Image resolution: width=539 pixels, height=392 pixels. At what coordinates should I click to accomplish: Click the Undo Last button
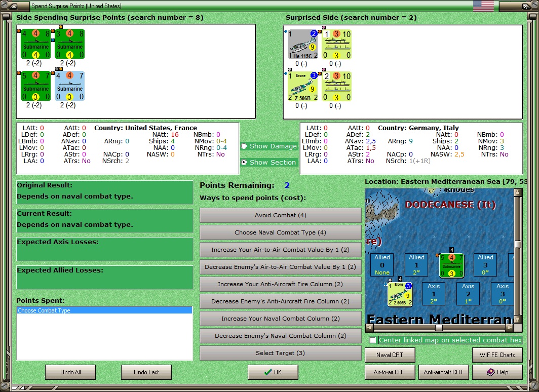click(x=146, y=372)
